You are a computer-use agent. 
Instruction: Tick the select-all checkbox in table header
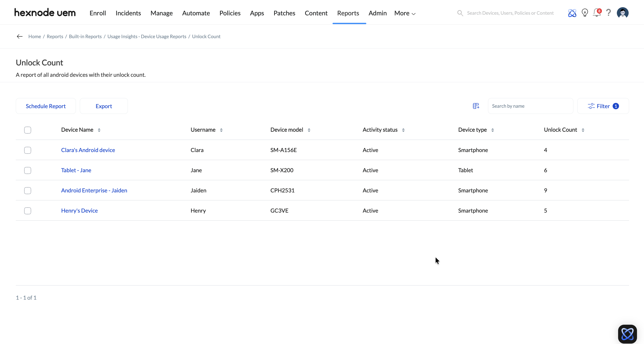(x=27, y=130)
